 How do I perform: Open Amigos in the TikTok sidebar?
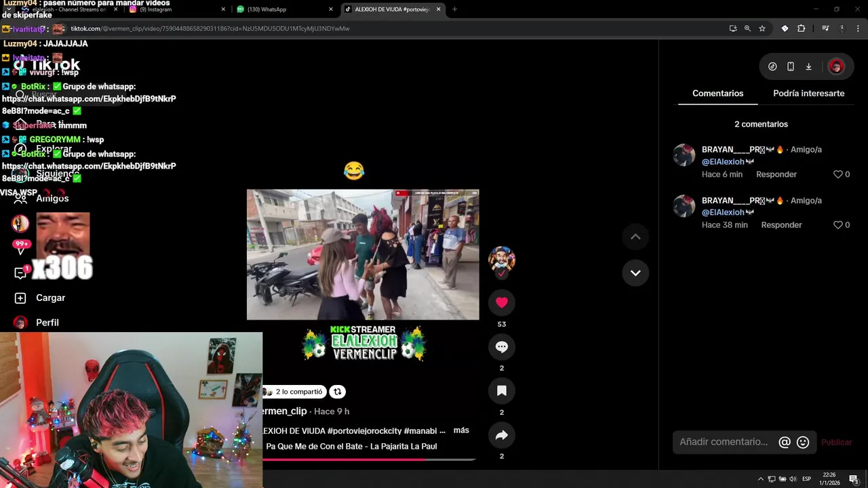tap(42, 199)
